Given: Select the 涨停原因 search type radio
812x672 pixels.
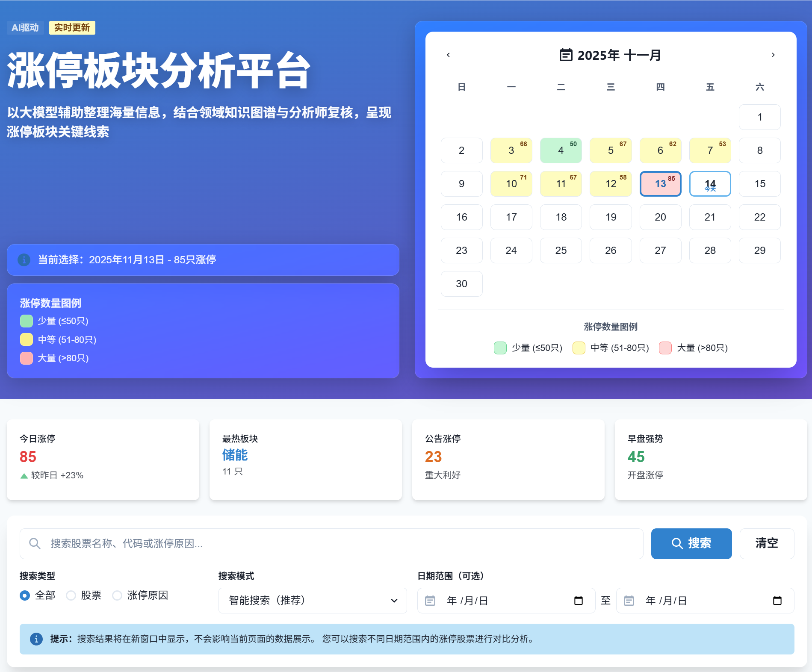Looking at the screenshot, I should point(117,595).
